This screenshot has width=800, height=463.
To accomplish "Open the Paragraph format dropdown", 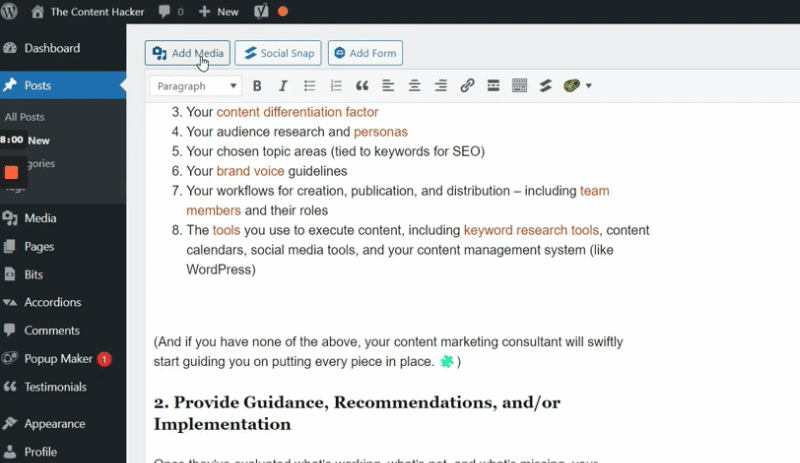I will click(195, 86).
